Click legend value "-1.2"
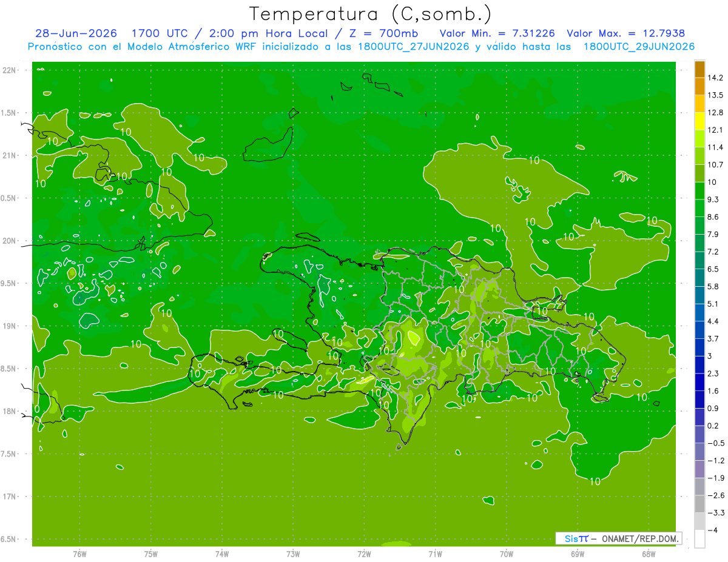This screenshot has width=728, height=562. [715, 460]
